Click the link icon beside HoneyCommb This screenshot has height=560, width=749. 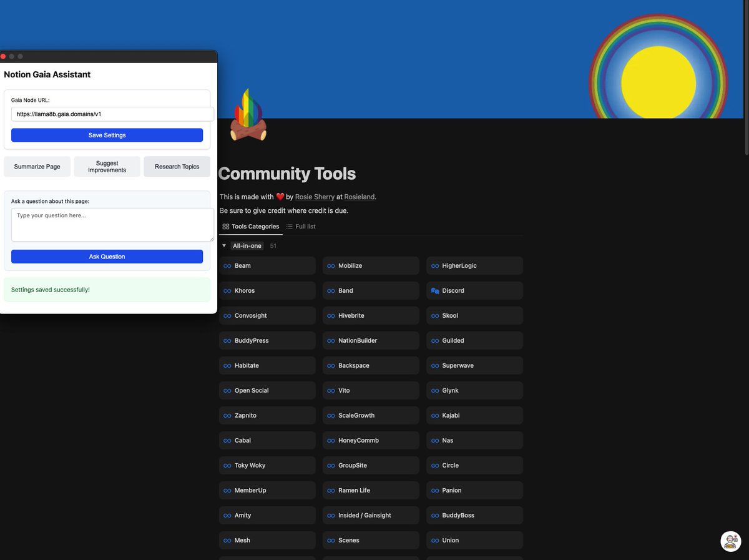[x=330, y=440]
